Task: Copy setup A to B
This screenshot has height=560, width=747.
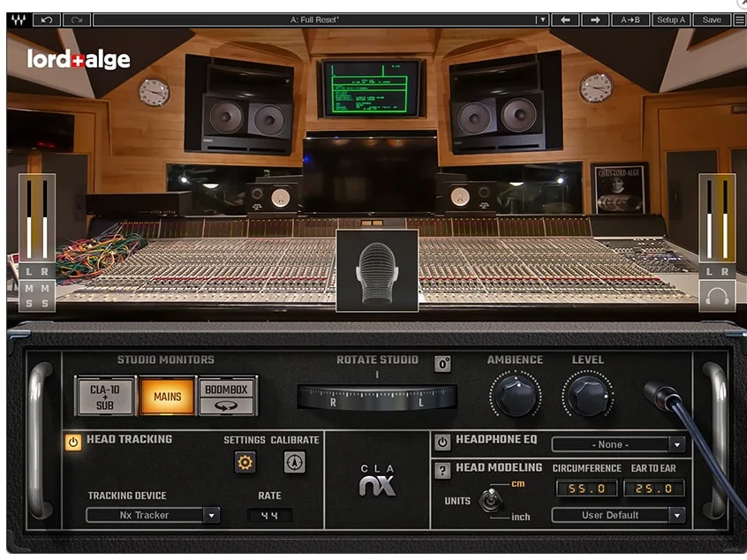Action: tap(630, 20)
